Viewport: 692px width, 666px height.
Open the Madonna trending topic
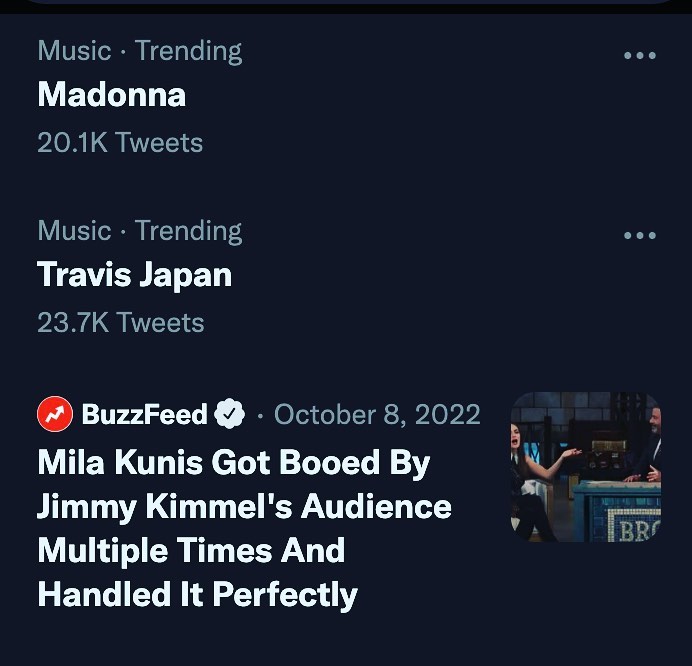point(111,95)
